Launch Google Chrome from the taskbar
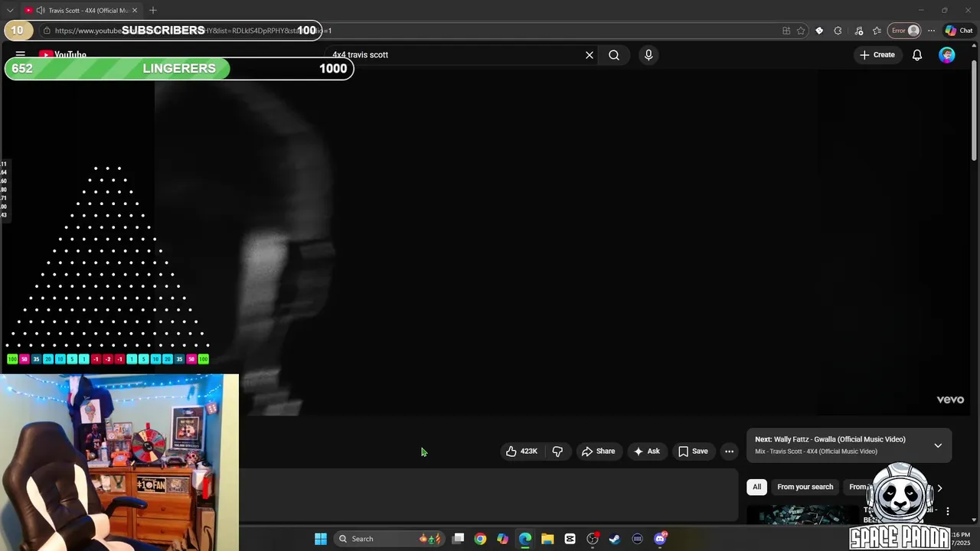 pos(480,539)
